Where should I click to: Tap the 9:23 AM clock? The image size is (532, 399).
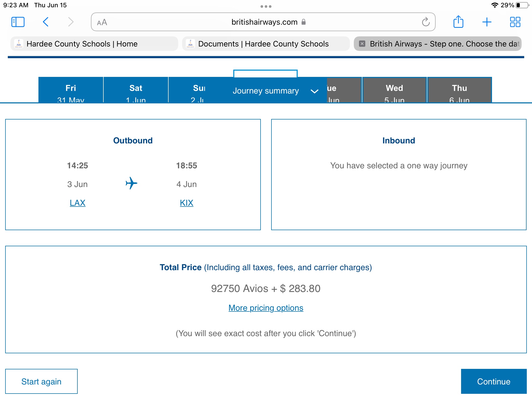click(x=16, y=5)
